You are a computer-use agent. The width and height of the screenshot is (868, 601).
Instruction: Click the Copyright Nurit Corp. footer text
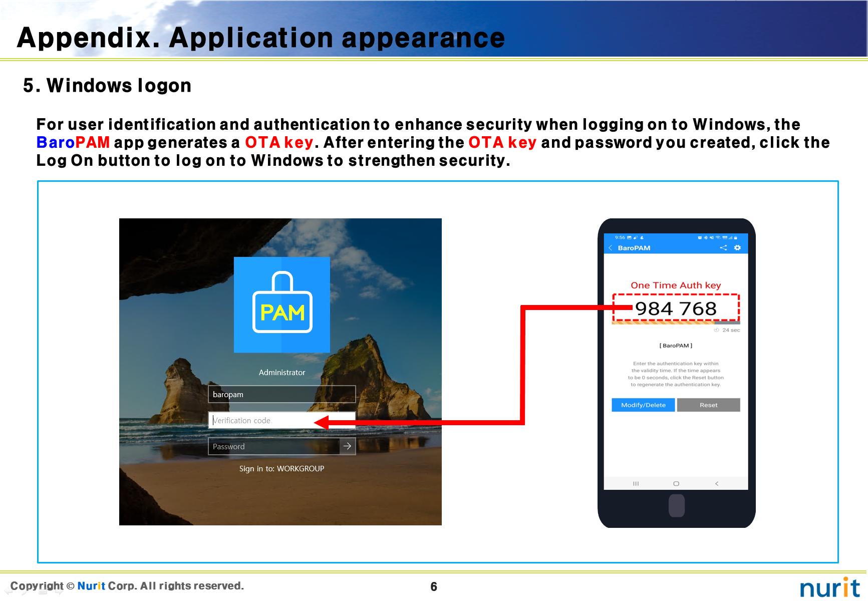(x=127, y=586)
